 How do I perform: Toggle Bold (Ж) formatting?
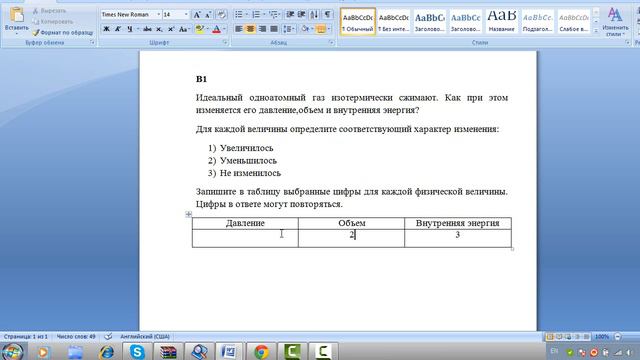106,29
